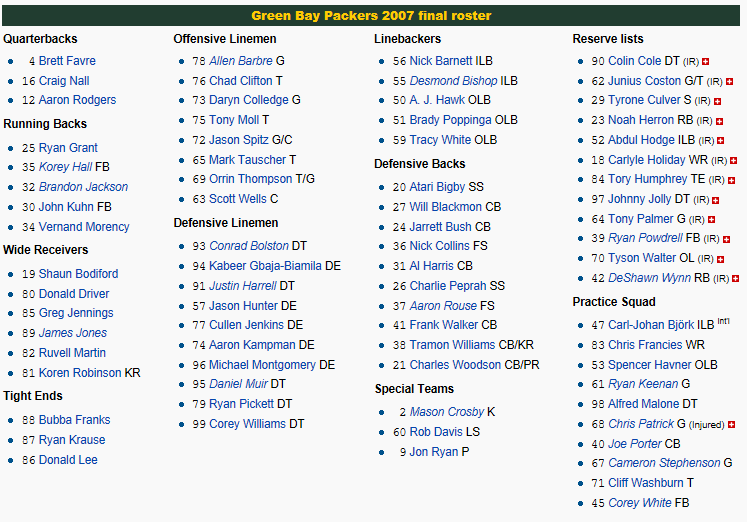
Task: Click injured reserve icon beside Tyrone Culver
Action: coord(717,101)
